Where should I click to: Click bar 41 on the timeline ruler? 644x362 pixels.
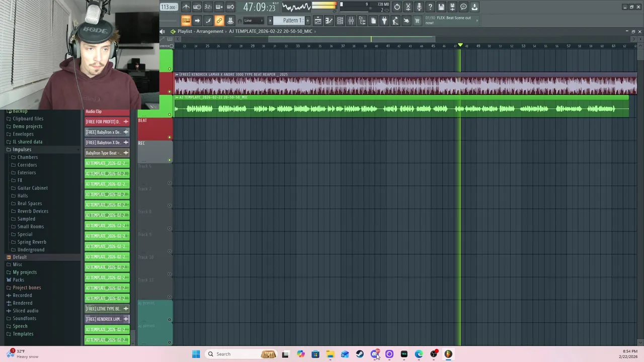(387, 46)
